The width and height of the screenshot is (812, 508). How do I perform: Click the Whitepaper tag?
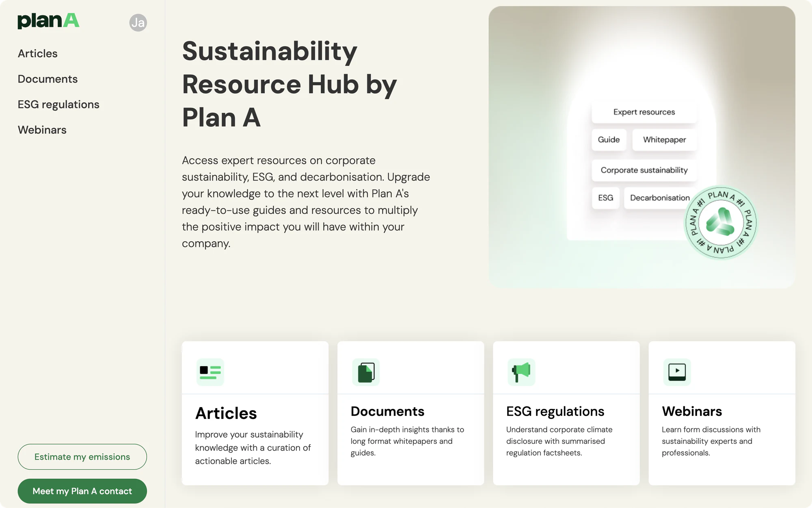[664, 140]
